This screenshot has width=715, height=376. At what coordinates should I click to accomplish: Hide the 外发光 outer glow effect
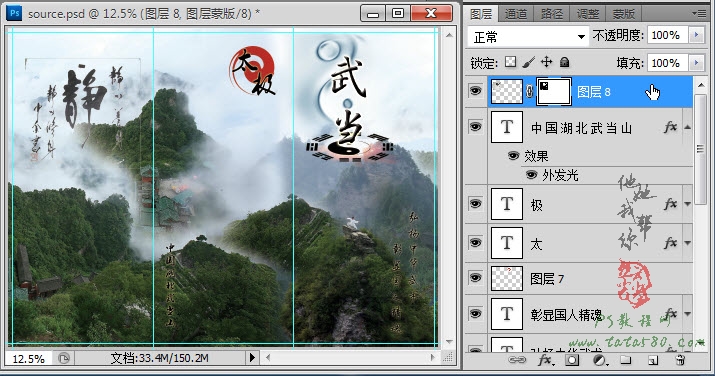531,175
